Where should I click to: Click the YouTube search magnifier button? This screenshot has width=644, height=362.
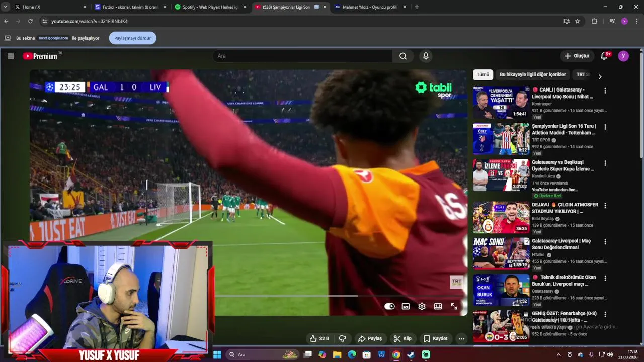tap(403, 56)
